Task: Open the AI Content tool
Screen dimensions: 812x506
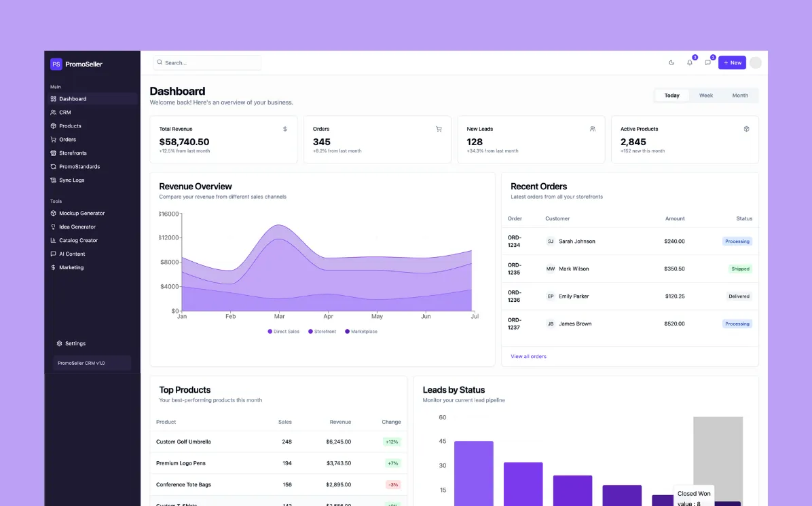Action: [x=71, y=254]
